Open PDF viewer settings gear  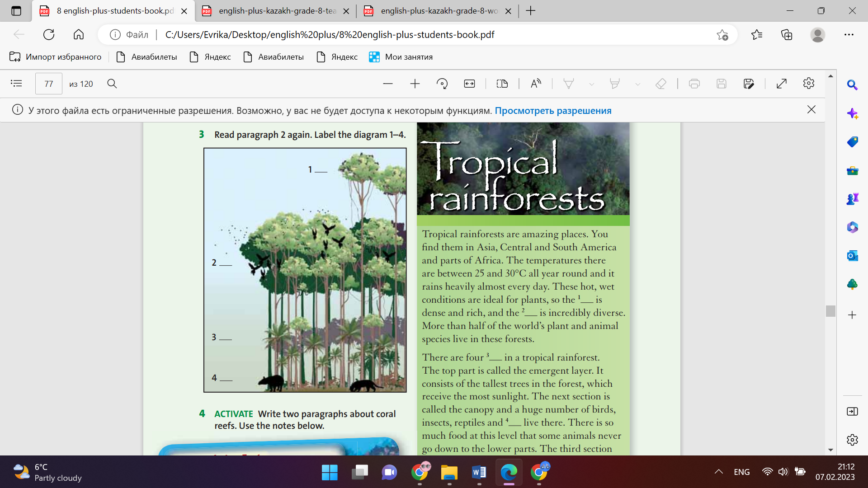click(x=809, y=84)
